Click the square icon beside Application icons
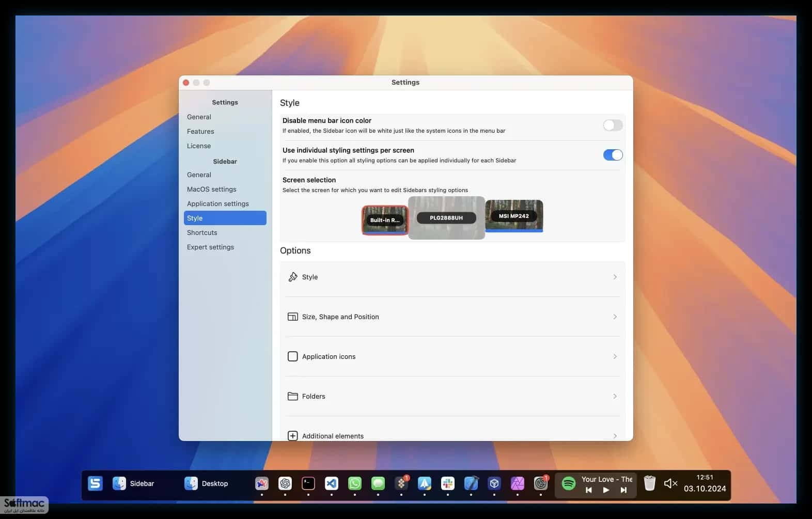The width and height of the screenshot is (812, 519). 293,356
